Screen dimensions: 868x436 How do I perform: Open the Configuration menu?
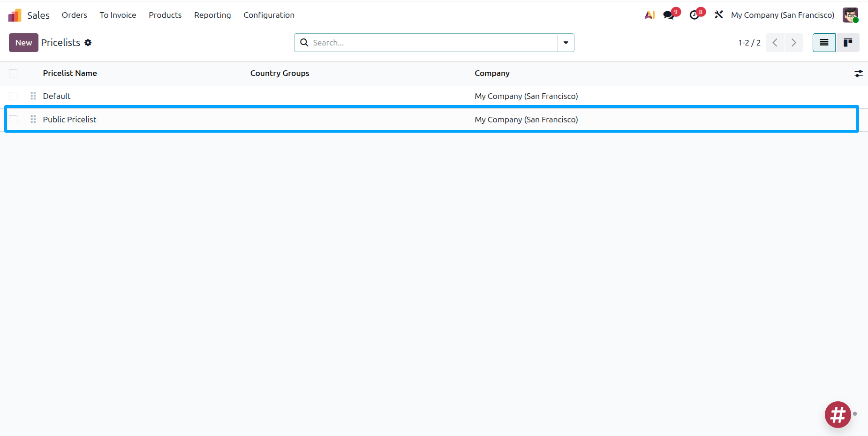coord(269,15)
